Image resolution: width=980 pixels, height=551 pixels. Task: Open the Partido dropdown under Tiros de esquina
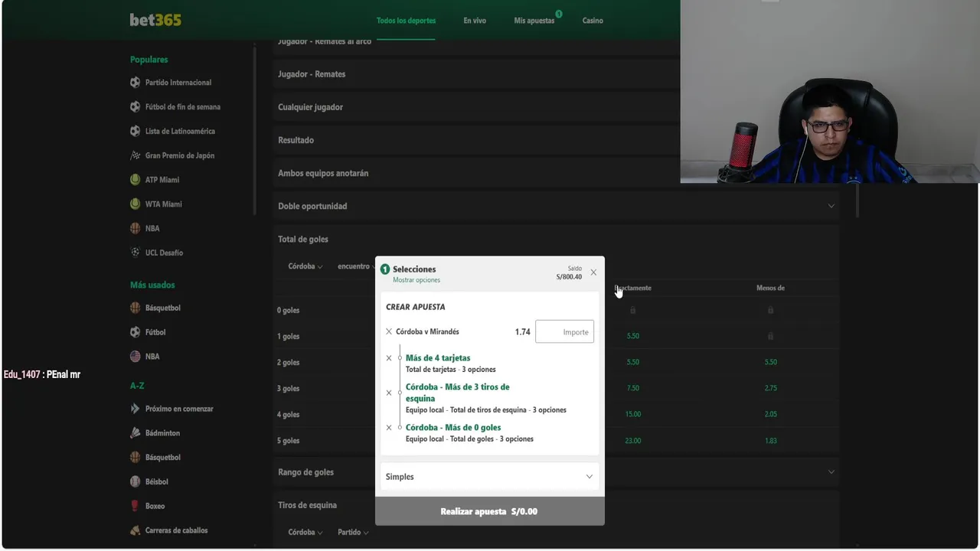[x=353, y=532]
